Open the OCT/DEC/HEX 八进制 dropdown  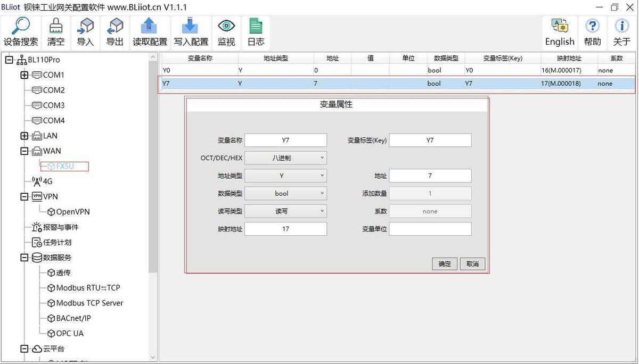click(x=285, y=158)
